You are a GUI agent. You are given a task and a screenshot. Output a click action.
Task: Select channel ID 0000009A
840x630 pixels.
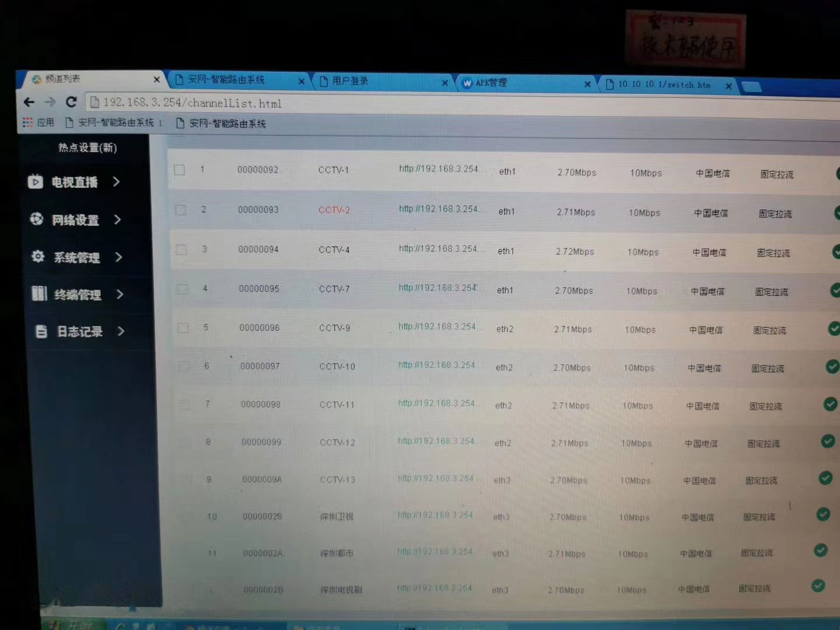coord(262,480)
